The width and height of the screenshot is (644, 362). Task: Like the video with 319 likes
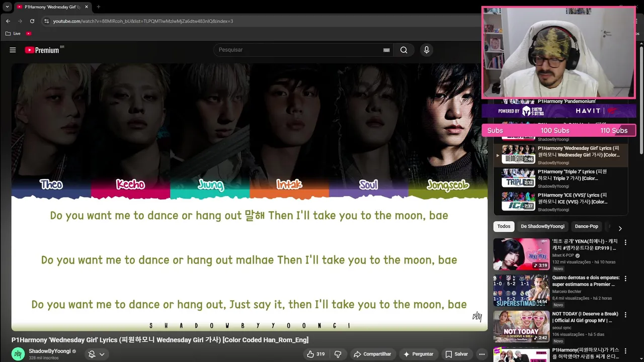coord(316,354)
